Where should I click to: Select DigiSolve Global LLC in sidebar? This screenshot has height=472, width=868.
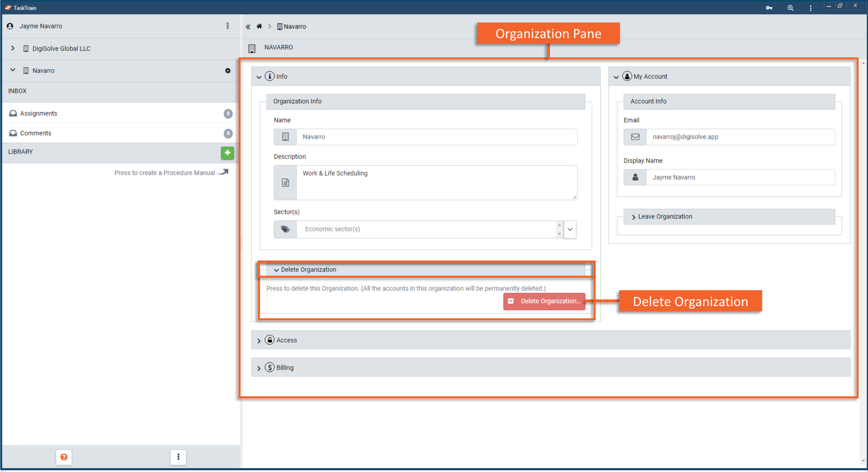(61, 49)
